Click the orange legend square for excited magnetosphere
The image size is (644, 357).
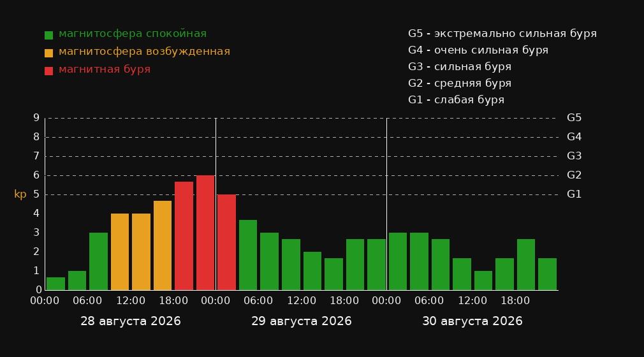tap(48, 53)
